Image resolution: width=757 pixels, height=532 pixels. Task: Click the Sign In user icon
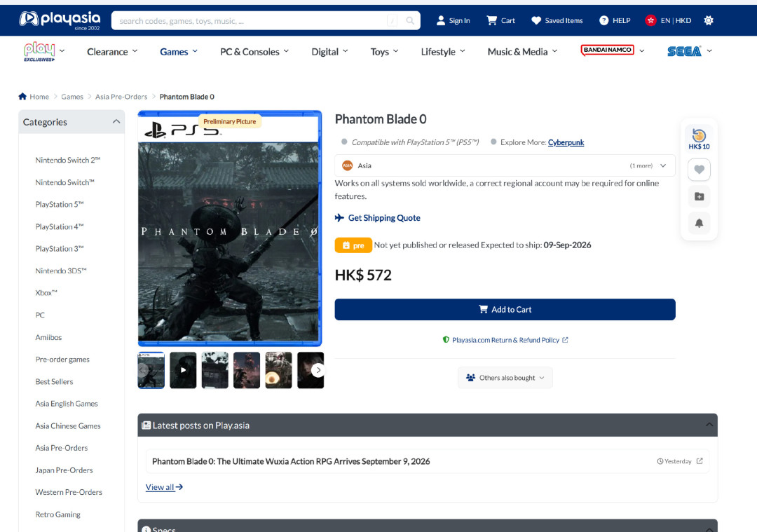(440, 20)
